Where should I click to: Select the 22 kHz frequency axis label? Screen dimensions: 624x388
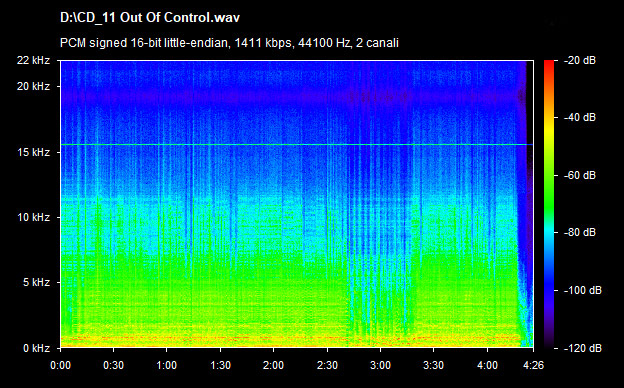(33, 60)
